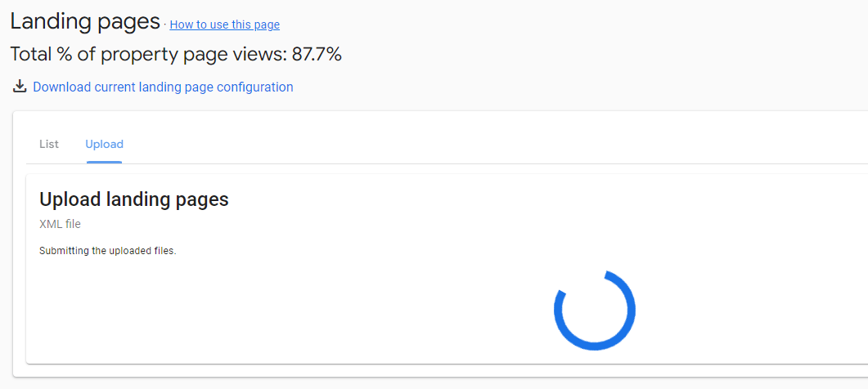Click the 87.7% page views value
868x389 pixels.
click(x=317, y=55)
